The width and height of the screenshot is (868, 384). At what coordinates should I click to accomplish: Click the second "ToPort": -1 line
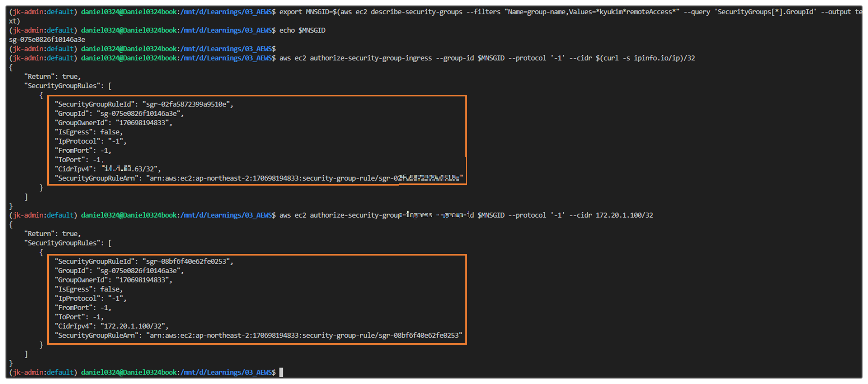79,317
